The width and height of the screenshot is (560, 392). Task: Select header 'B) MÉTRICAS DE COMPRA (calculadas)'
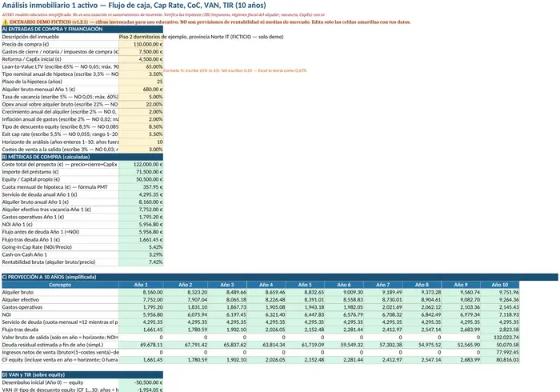tap(82, 157)
